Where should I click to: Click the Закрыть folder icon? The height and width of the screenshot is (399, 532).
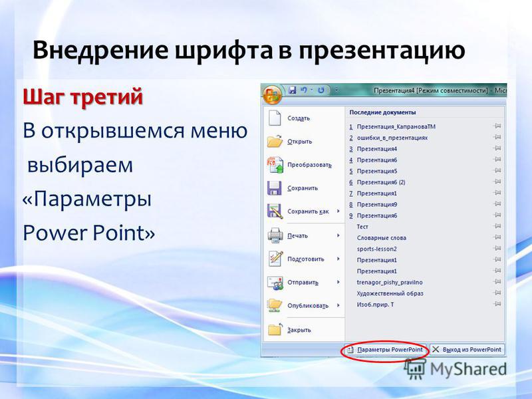point(275,329)
